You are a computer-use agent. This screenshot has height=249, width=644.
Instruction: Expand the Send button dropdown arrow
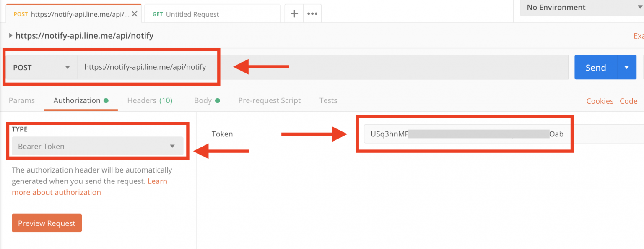[627, 67]
